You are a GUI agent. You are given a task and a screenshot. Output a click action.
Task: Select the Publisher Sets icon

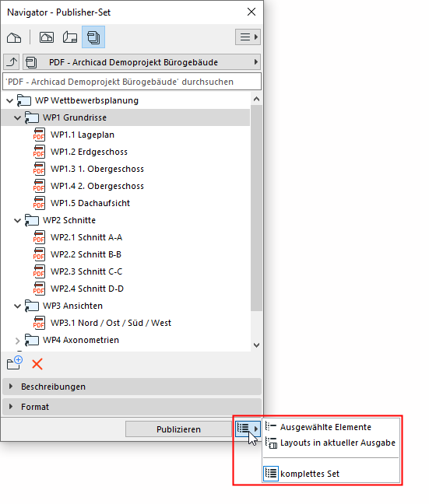coord(93,37)
